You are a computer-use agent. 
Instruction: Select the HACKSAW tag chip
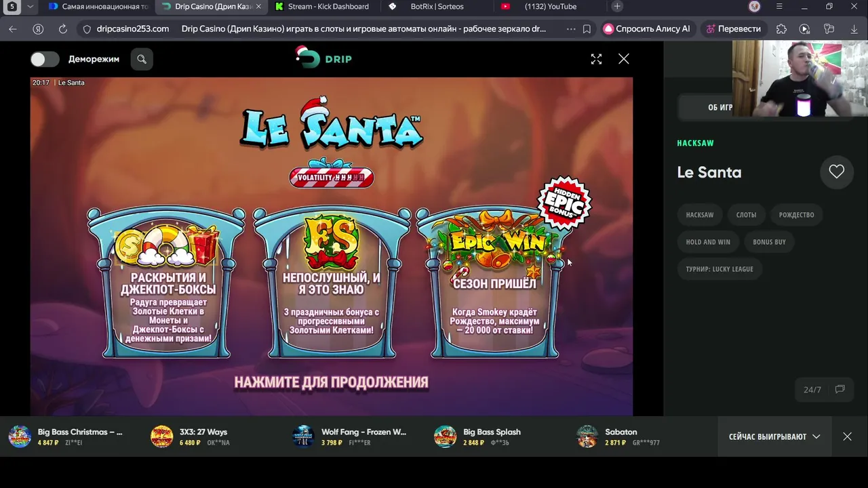click(700, 215)
